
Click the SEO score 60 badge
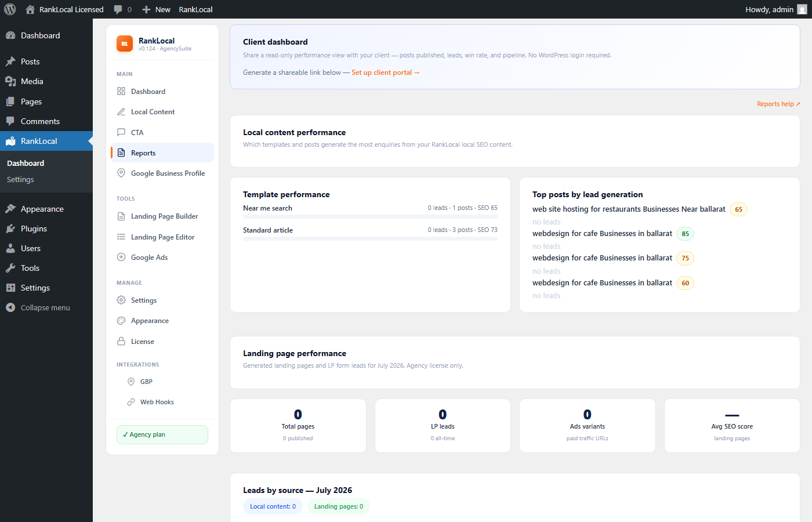click(x=686, y=283)
